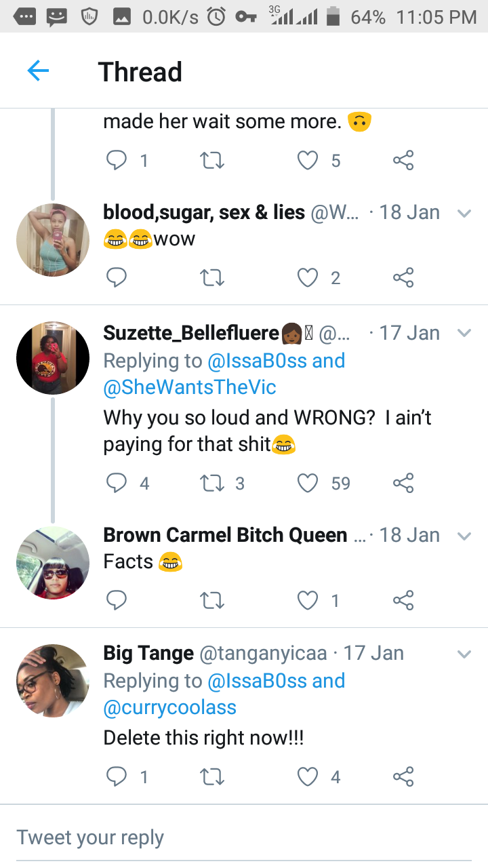
Task: Open dropdown arrow on 'blood,sugar, sex & lies' tweet
Action: (464, 214)
